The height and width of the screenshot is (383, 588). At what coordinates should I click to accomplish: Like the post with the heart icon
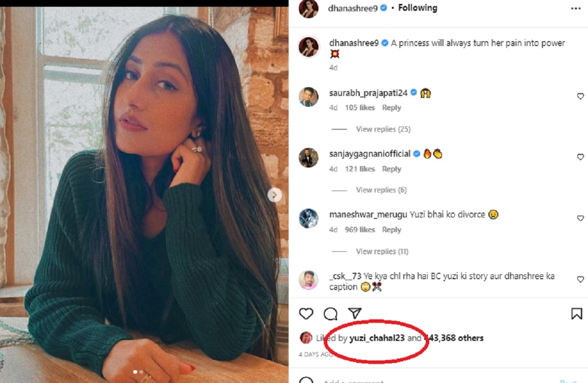tap(306, 314)
